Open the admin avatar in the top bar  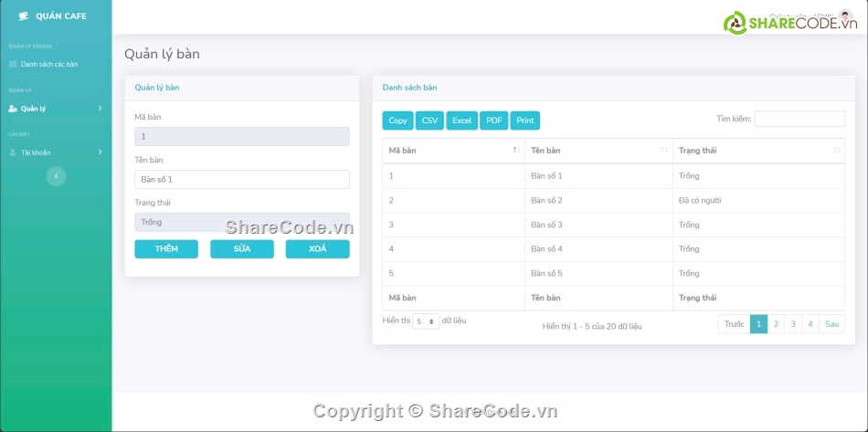pos(845,16)
